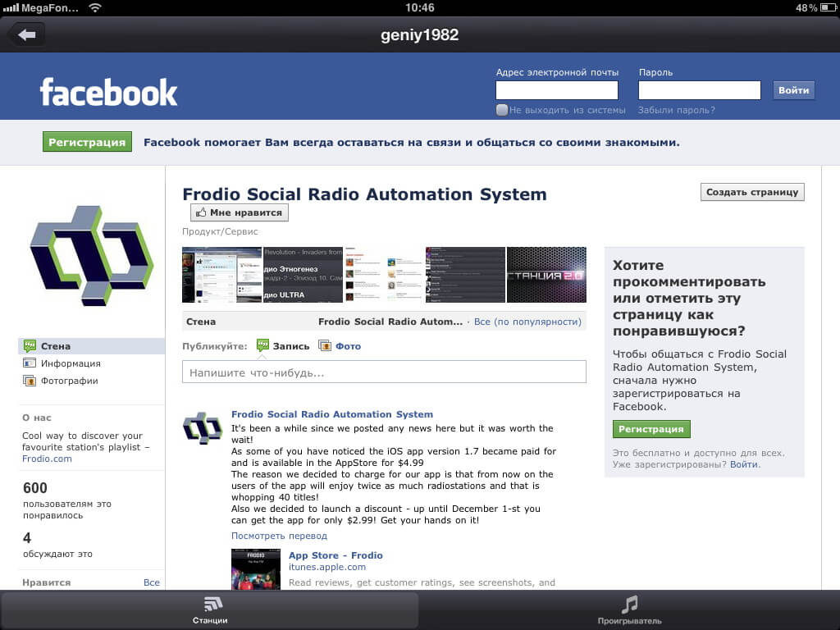Click the Посмотреть перевод link
The image size is (840, 630).
tap(279, 536)
